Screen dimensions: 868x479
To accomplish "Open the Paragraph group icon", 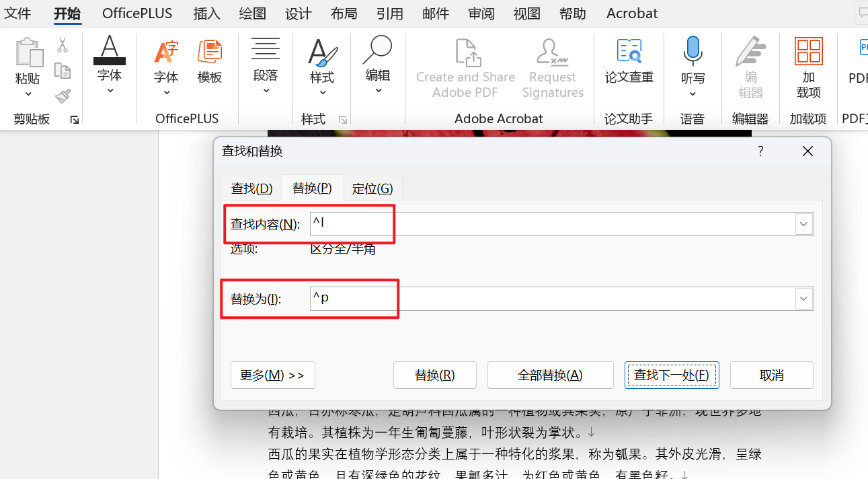I will coord(266,50).
